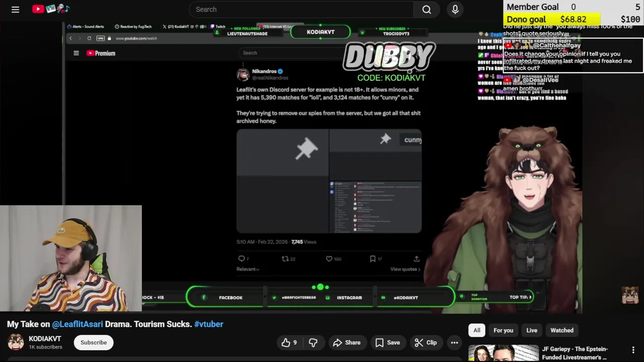Expand the Relevant replies sort dropdown
Image resolution: width=644 pixels, height=362 pixels.
pos(248,269)
